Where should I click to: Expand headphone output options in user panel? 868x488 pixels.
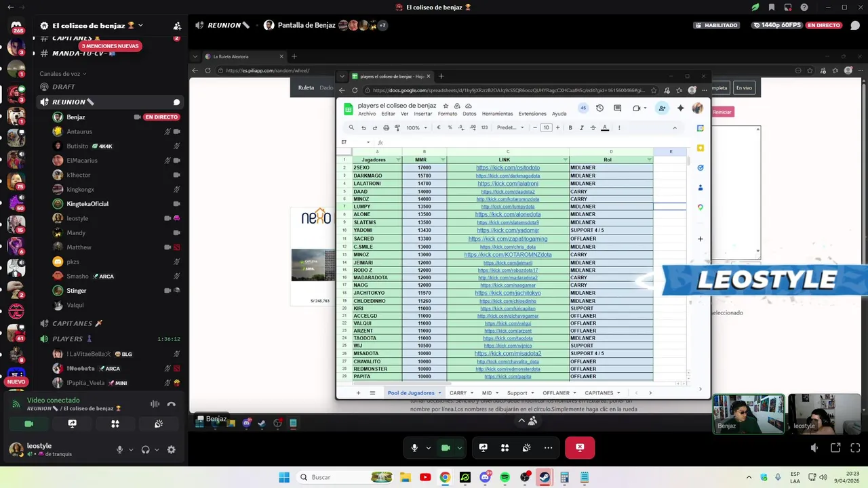pyautogui.click(x=157, y=449)
